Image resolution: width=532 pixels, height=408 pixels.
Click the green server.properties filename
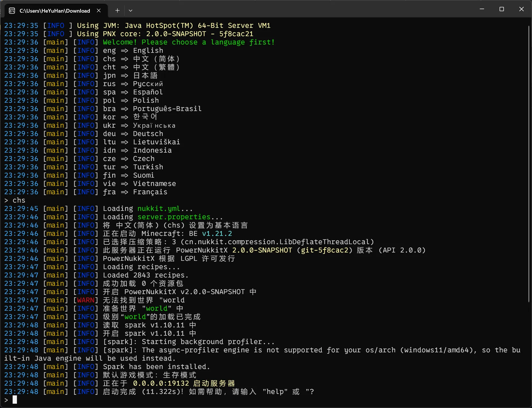coord(174,217)
